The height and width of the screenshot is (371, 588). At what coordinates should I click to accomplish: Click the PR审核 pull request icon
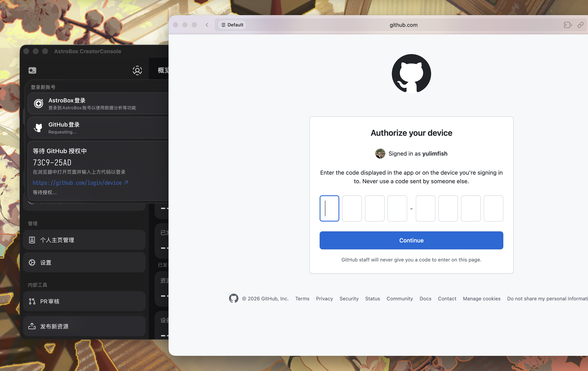coord(32,301)
